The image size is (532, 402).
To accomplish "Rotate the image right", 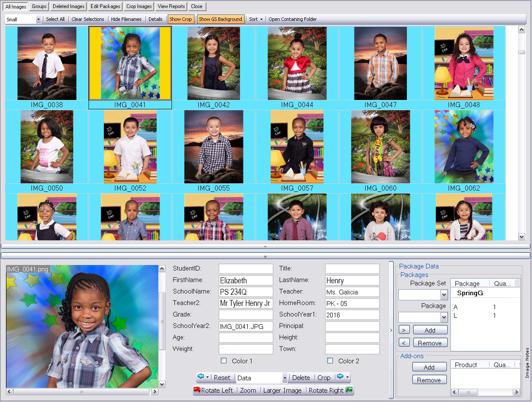I will click(x=330, y=390).
